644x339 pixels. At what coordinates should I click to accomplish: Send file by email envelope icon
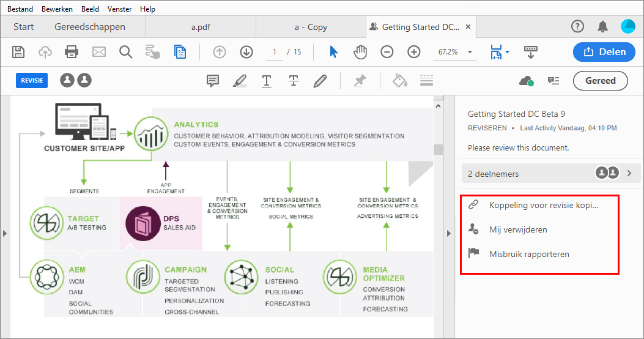point(99,52)
